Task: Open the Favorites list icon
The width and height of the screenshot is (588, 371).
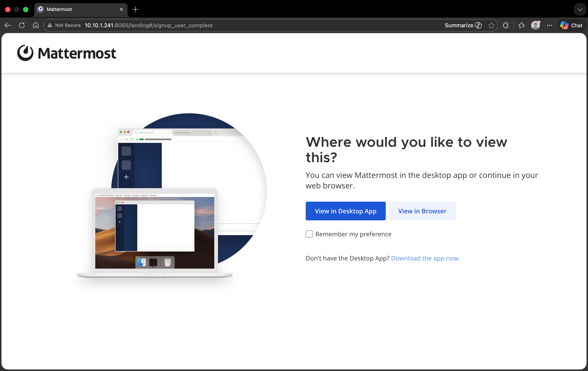Action: (x=521, y=25)
